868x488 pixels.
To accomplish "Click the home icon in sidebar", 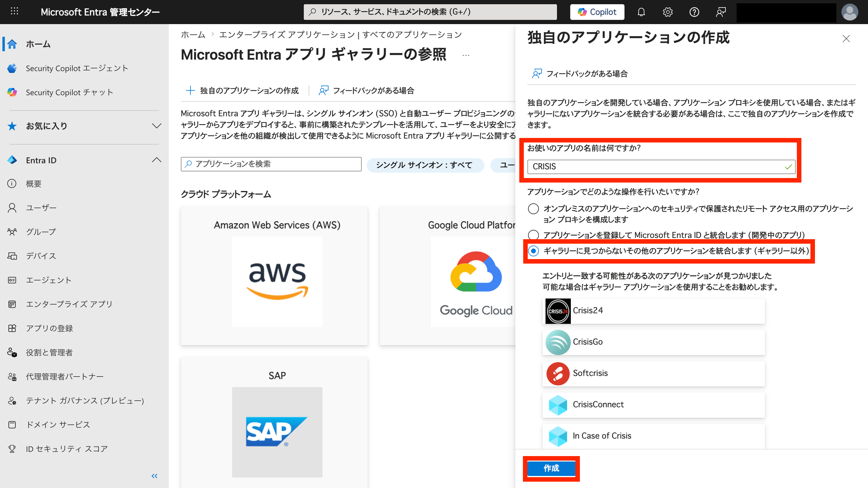I will tap(12, 44).
